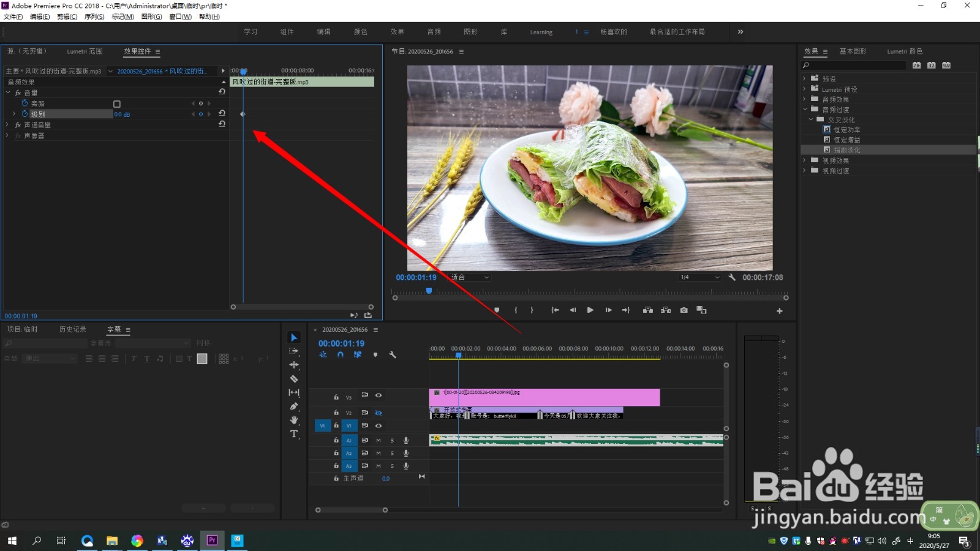Filter effects by YUV Effects icon
This screenshot has width=980, height=551.
click(946, 65)
